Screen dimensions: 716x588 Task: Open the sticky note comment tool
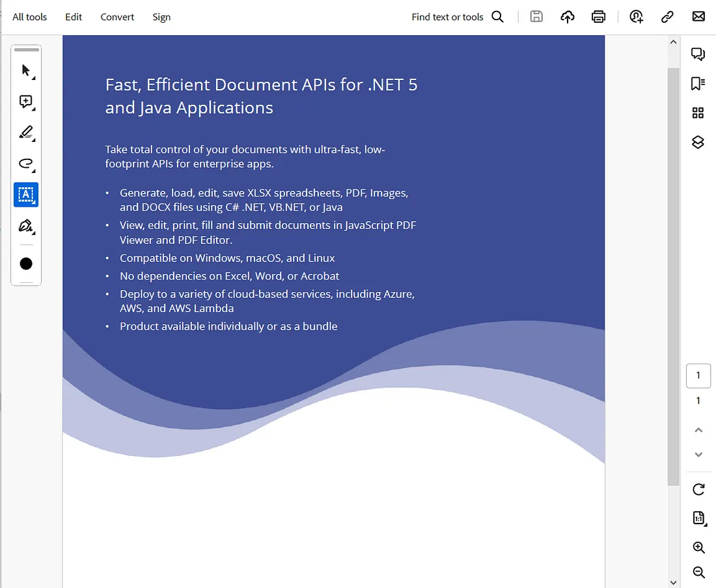click(x=26, y=101)
